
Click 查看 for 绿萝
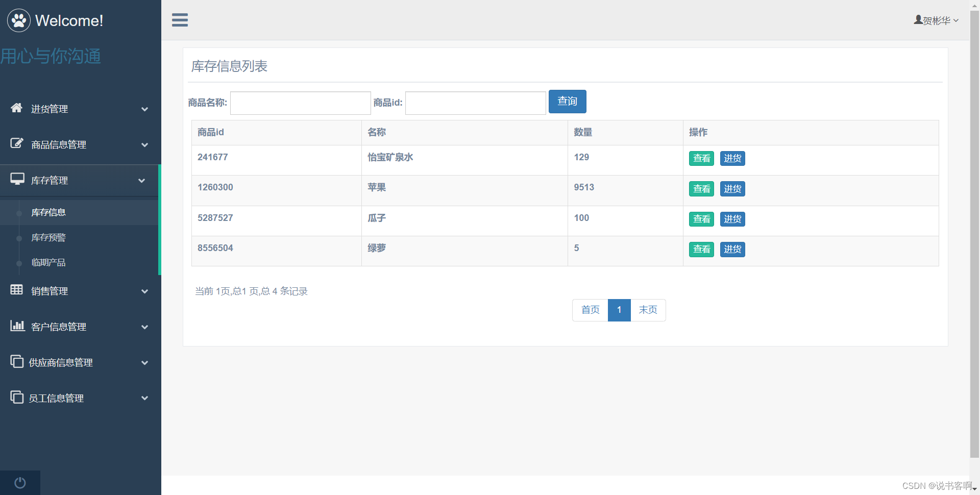coord(701,249)
